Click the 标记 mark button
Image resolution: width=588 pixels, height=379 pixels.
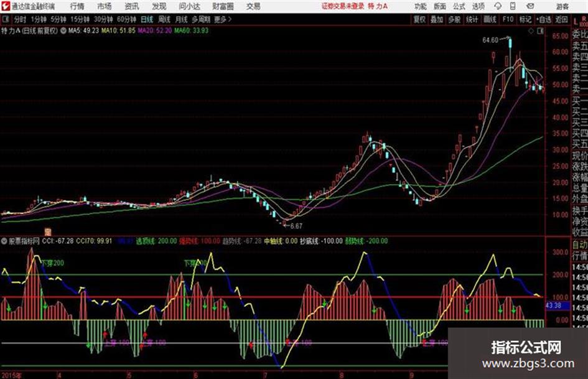525,19
